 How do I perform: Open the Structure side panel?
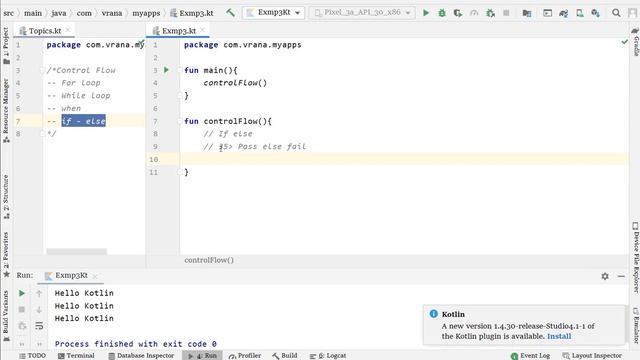click(6, 197)
